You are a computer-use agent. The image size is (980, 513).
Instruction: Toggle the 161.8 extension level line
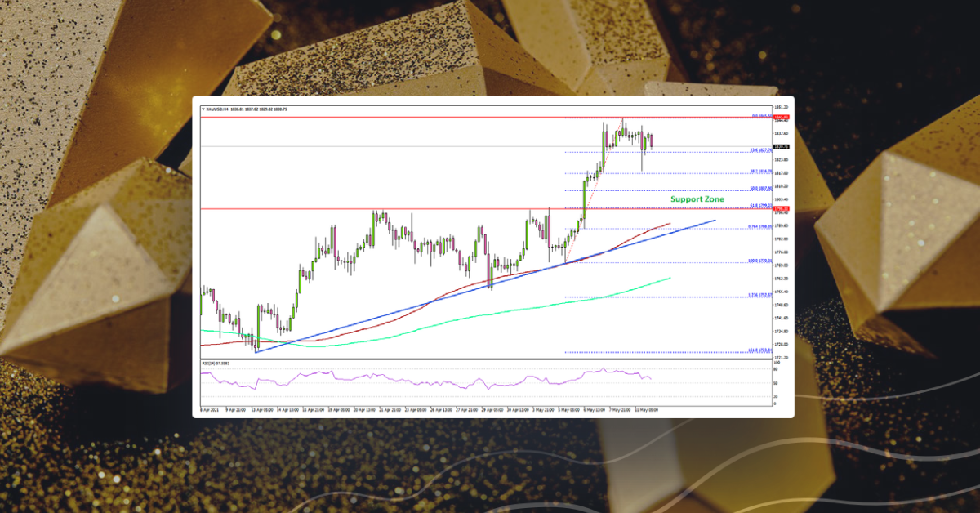click(653, 350)
